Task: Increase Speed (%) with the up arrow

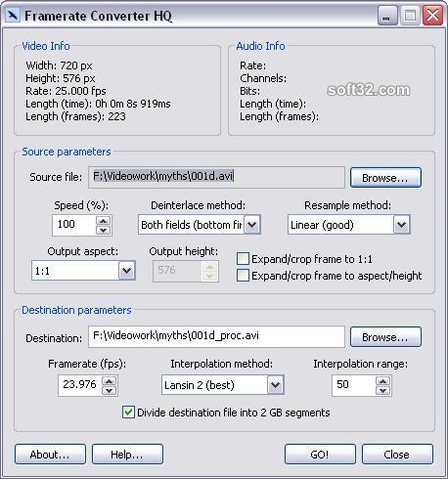Action: [104, 221]
